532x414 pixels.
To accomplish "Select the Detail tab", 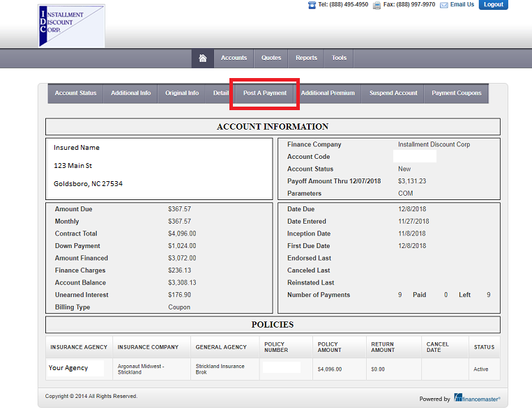I will 220,93.
